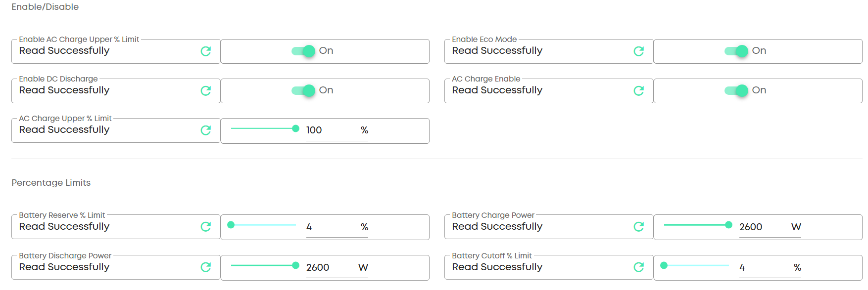
Task: Refresh Battery Cutoff % Limit value
Action: point(639,267)
